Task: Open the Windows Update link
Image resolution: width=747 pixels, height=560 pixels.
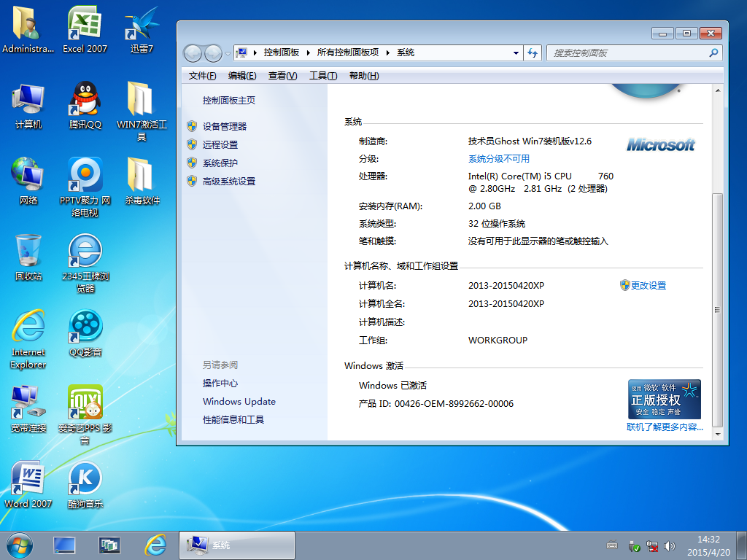Action: click(x=239, y=402)
